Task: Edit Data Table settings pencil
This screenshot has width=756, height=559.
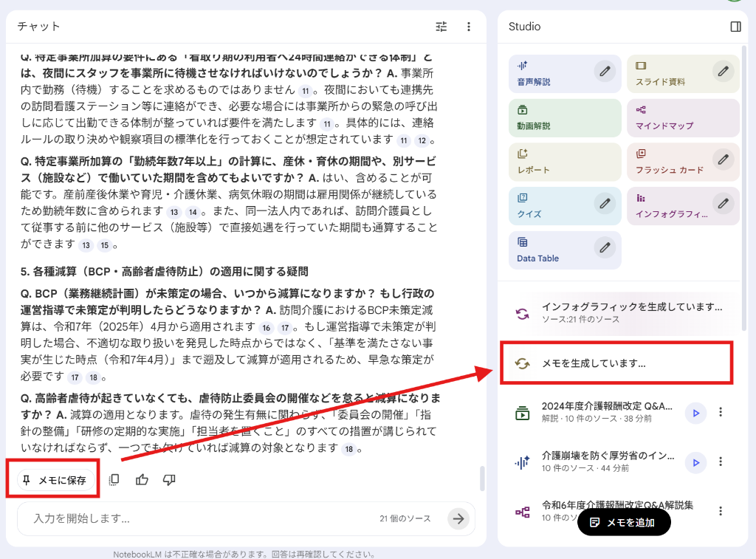Action: tap(605, 248)
